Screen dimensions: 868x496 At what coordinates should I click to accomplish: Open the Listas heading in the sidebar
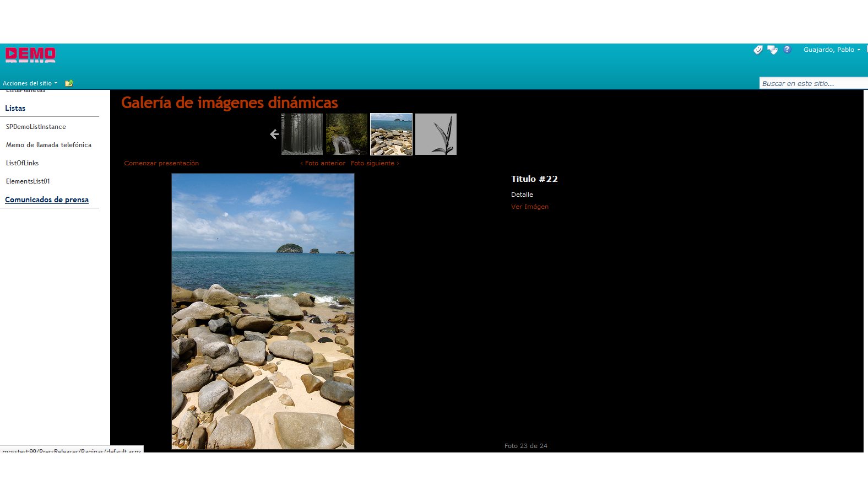point(15,108)
